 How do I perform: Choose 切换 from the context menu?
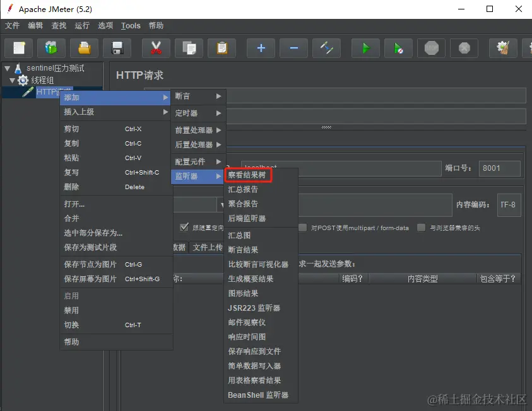(115, 325)
